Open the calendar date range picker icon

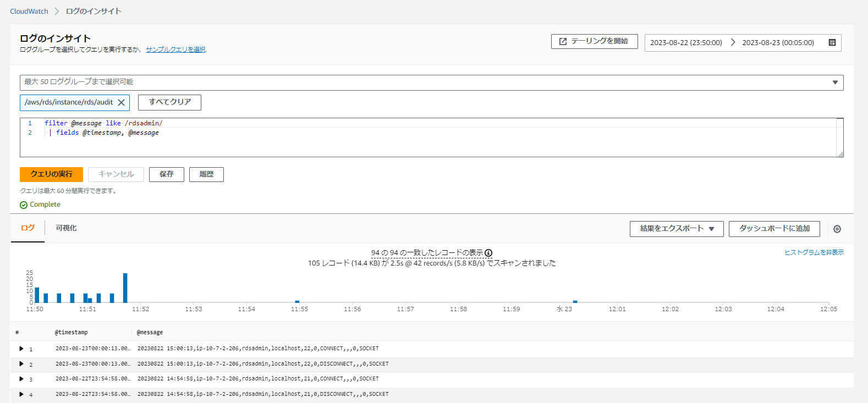click(x=832, y=42)
